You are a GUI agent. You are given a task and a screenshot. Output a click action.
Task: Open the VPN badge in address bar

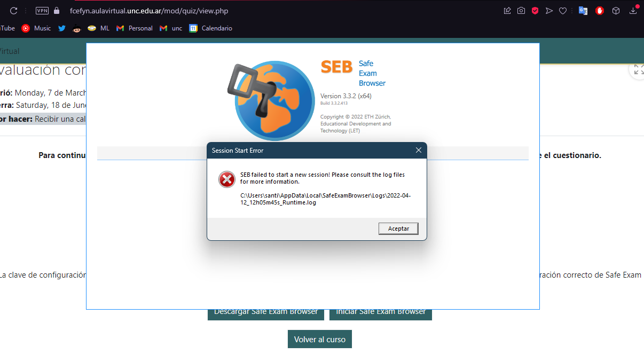pos(42,11)
